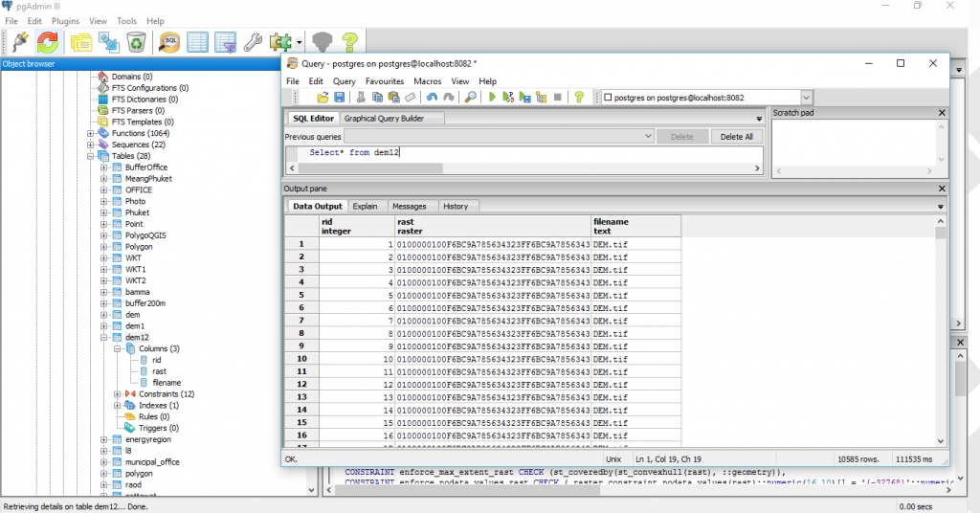Click the Execute query play button

pos(493,97)
